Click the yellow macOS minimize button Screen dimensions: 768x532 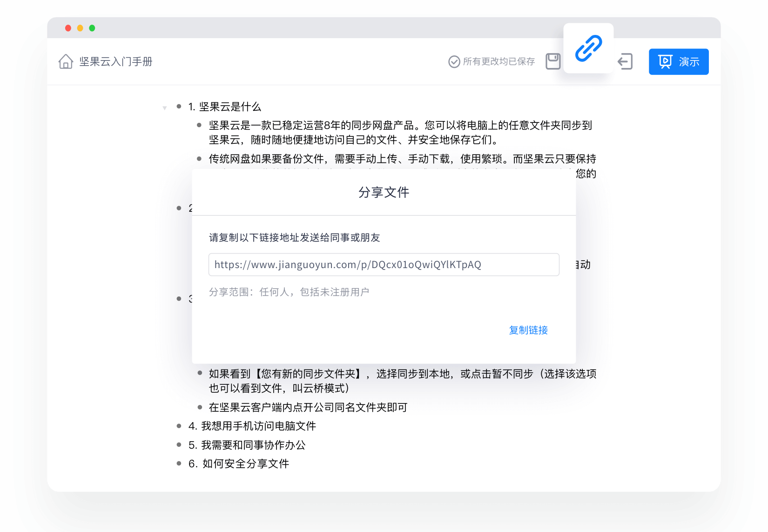(x=80, y=28)
